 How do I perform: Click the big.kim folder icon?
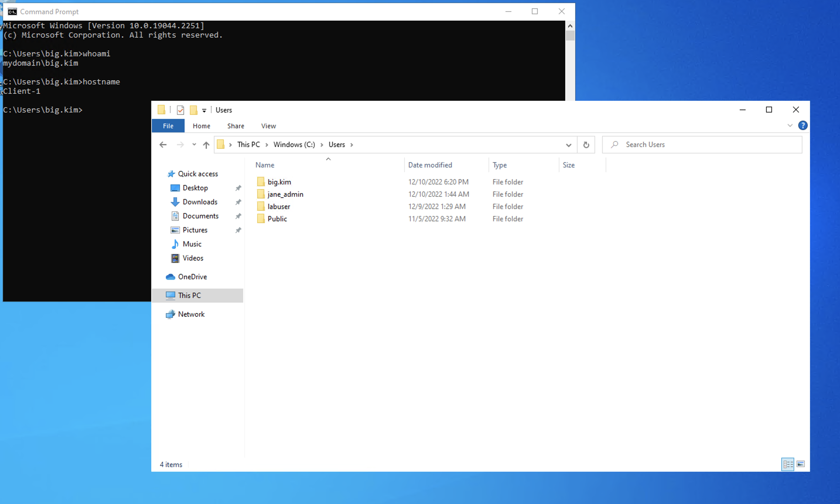coord(261,181)
